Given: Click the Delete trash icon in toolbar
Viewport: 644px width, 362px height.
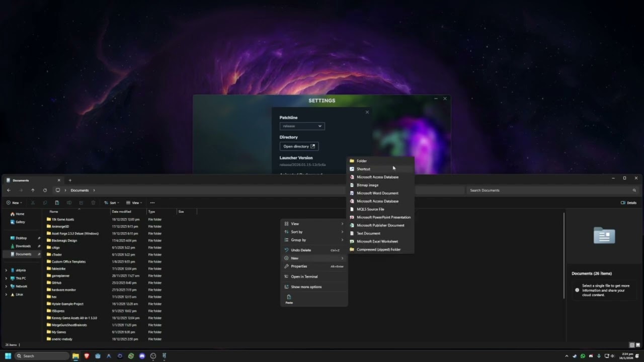Looking at the screenshot, I should point(93,203).
